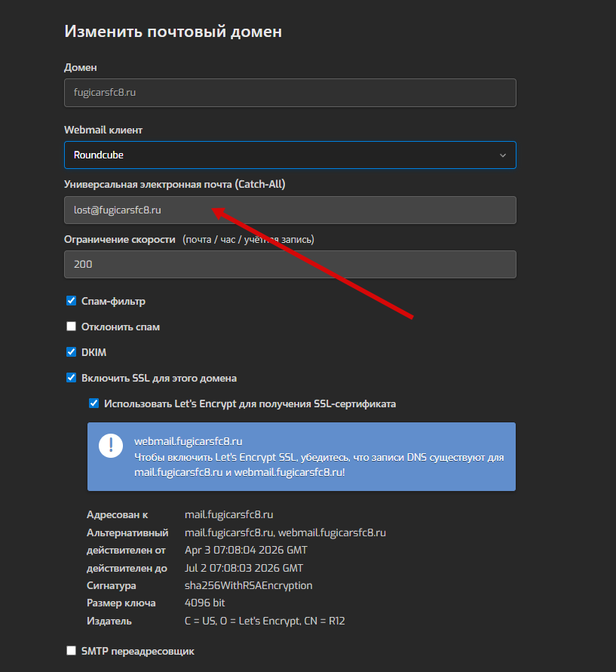
Task: Click the Изменить почтовый домен heading
Action: point(173,31)
